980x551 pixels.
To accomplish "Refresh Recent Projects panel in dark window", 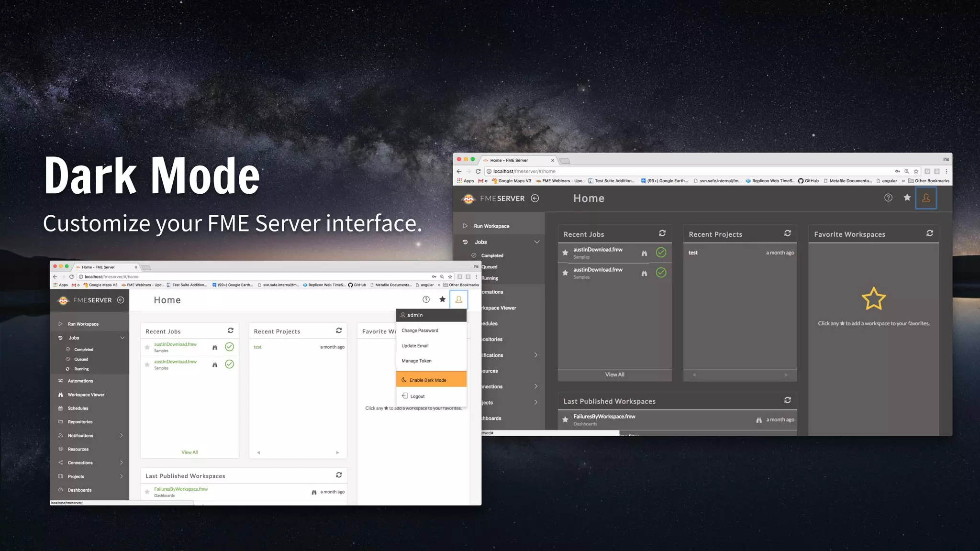I will pos(788,233).
